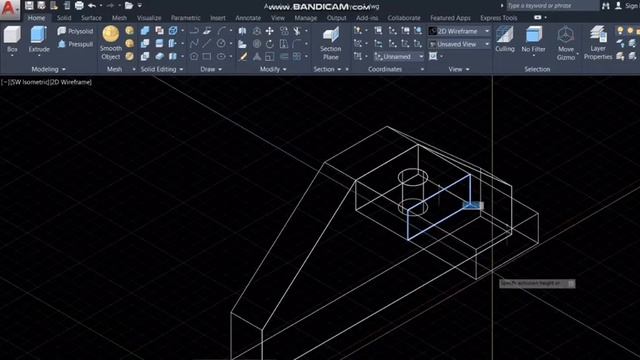Expand the Modeling panel
Image resolution: width=640 pixels, height=360 pixels.
tap(48, 69)
